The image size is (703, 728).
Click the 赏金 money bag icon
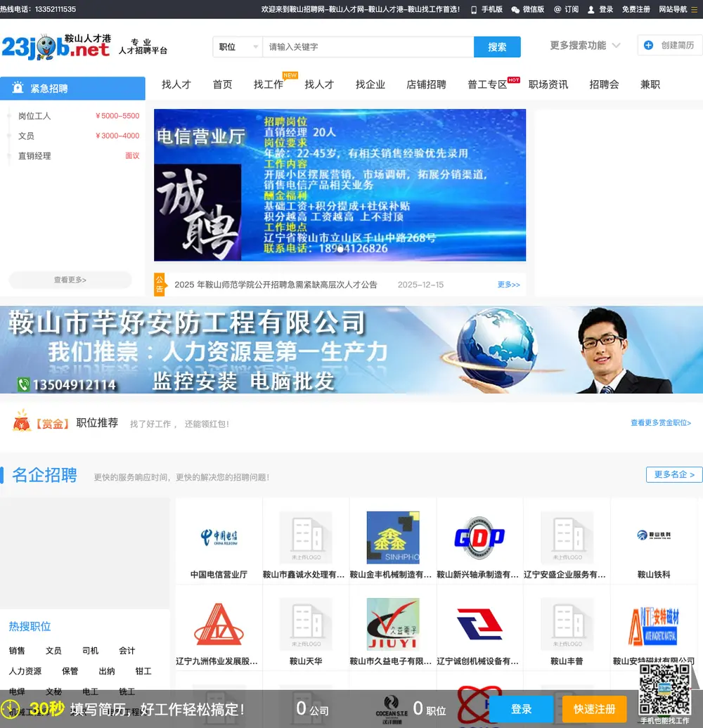[21, 421]
